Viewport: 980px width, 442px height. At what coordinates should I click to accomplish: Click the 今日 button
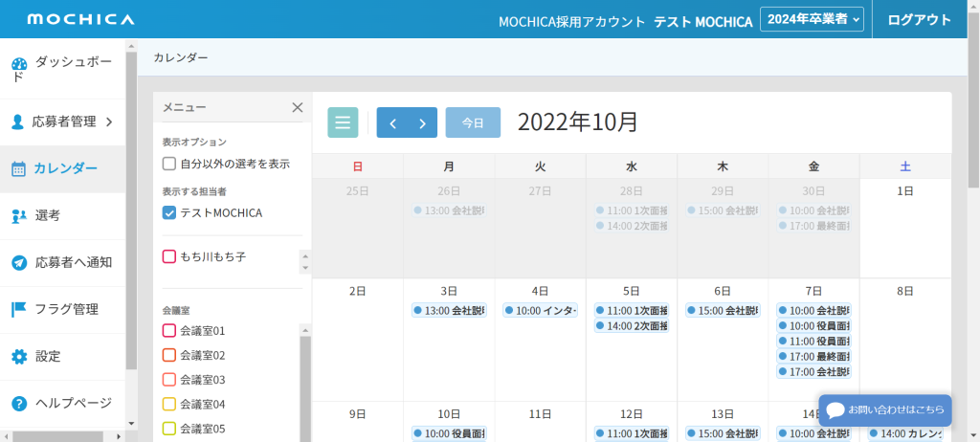(473, 122)
